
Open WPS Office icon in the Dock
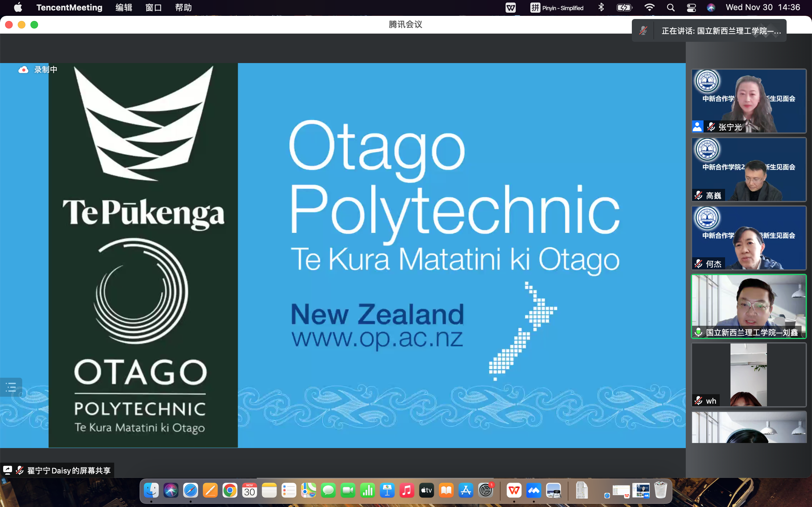coord(514,491)
